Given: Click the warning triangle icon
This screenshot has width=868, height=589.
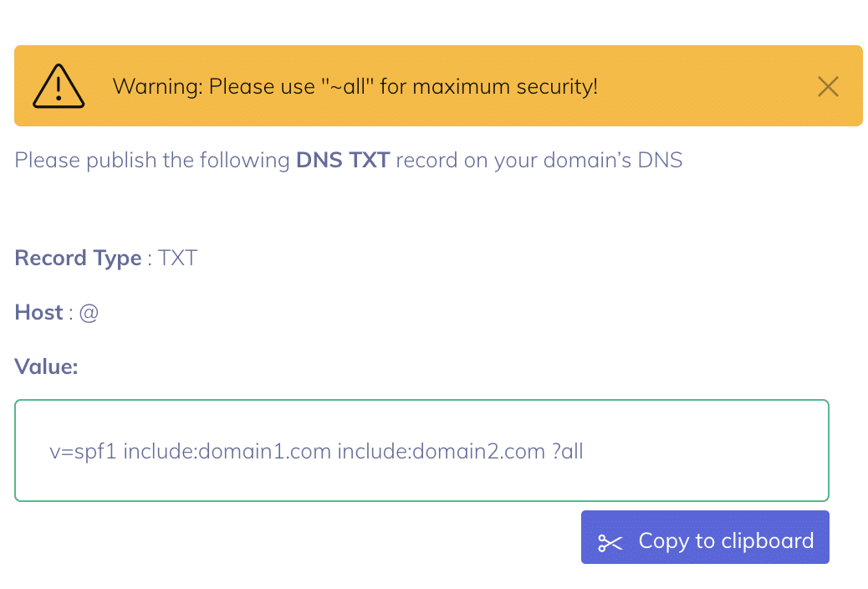Looking at the screenshot, I should tap(59, 86).
